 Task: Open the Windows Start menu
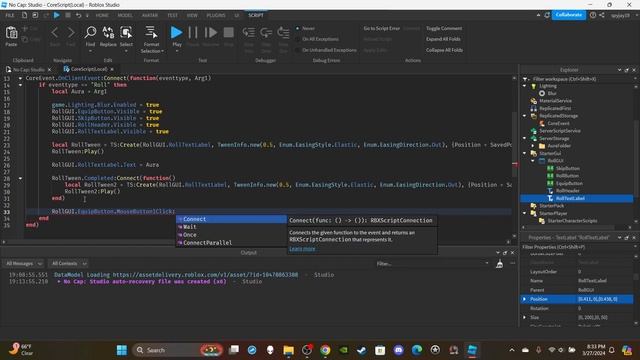click(x=122, y=350)
